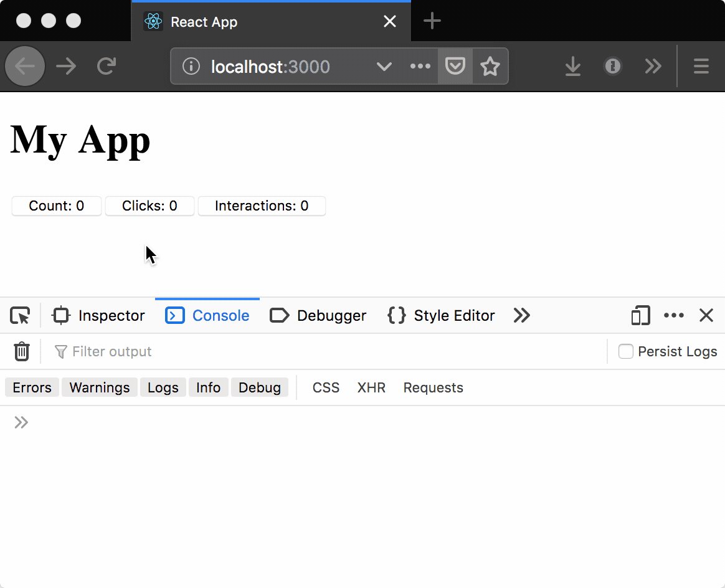Close the developer tools panel
The height and width of the screenshot is (588, 725).
tap(706, 315)
